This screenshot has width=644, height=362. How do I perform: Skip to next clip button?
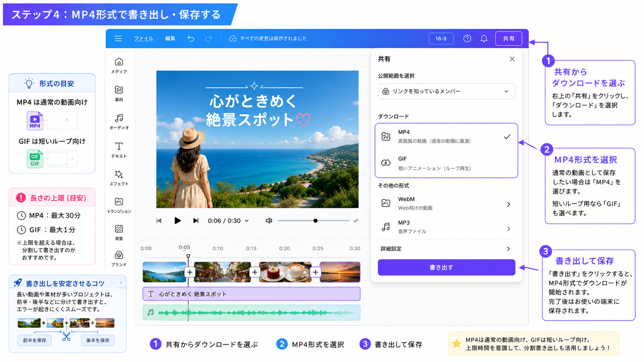click(196, 220)
